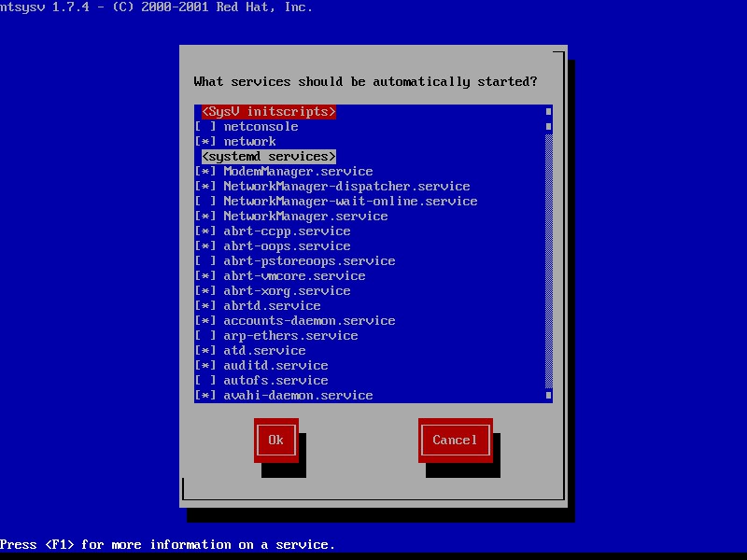Select abrt-vmcore.service name text

pyautogui.click(x=295, y=275)
